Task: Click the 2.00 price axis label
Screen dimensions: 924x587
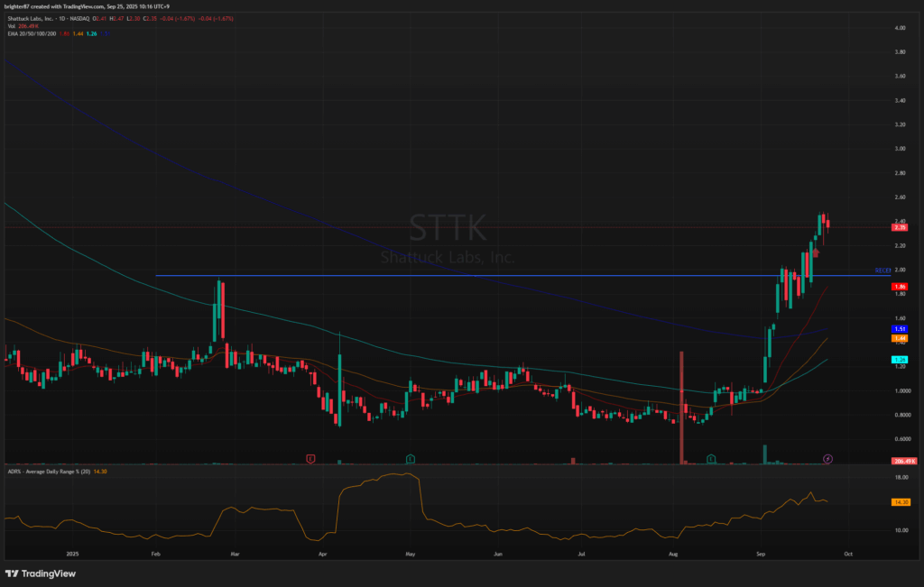Action: click(900, 270)
